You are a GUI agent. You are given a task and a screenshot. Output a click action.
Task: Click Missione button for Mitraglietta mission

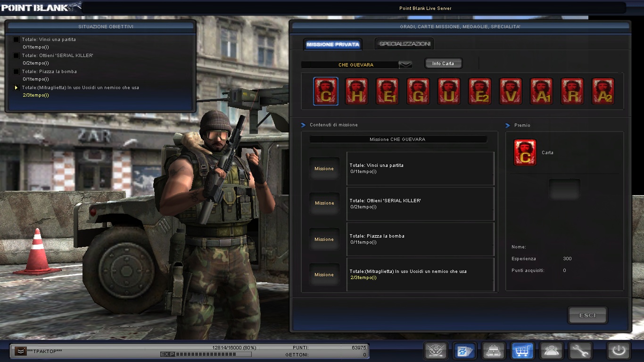click(x=324, y=275)
